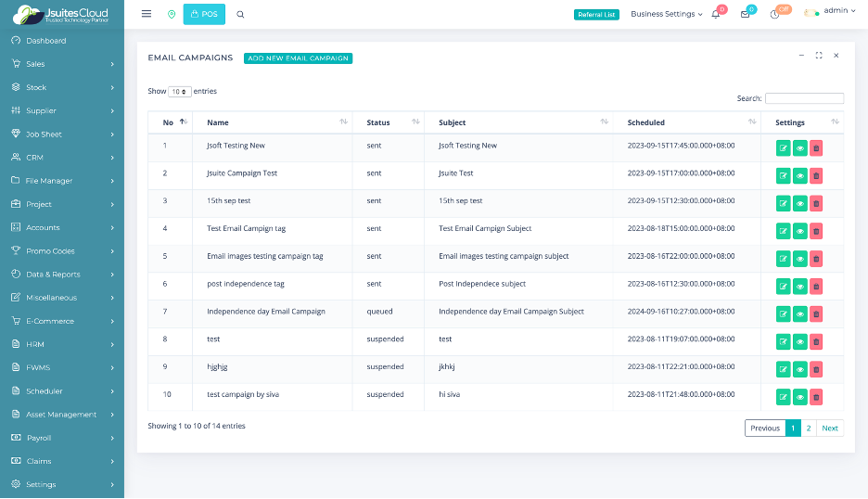Click the hamburger menu icon
The width and height of the screenshot is (868, 499).
147,14
